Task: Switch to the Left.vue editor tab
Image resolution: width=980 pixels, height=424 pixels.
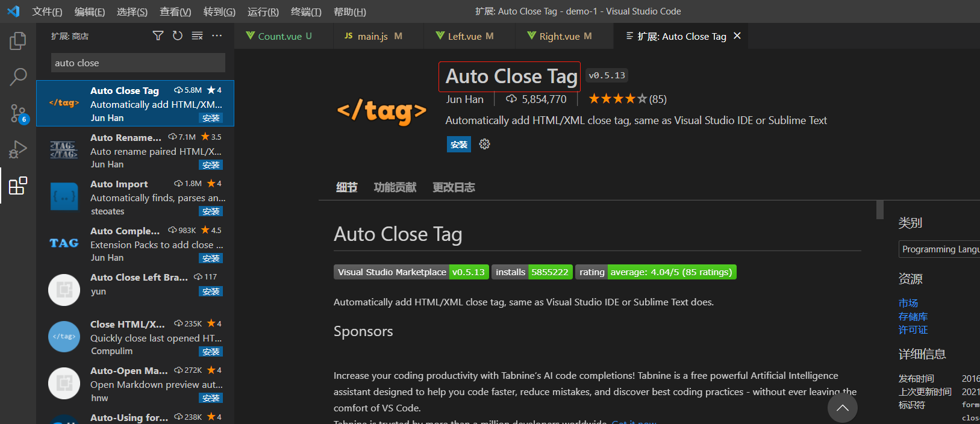Action: point(470,36)
